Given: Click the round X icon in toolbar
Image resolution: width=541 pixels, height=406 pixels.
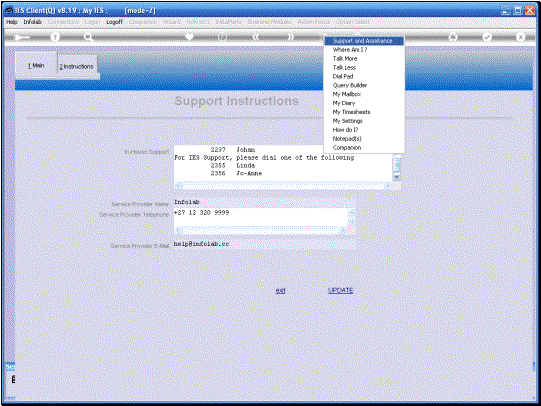Looking at the screenshot, I should [x=520, y=37].
